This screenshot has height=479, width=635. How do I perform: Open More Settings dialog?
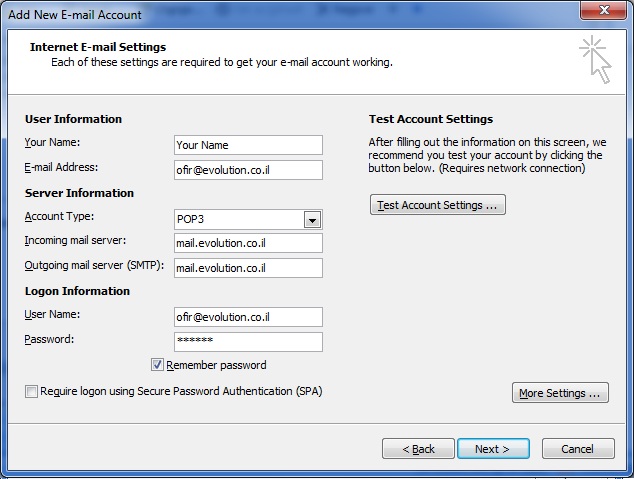pos(560,393)
